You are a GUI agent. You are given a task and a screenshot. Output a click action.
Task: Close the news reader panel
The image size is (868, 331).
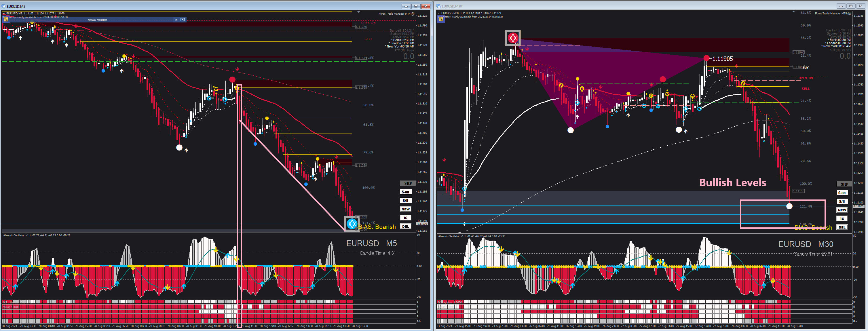click(183, 20)
